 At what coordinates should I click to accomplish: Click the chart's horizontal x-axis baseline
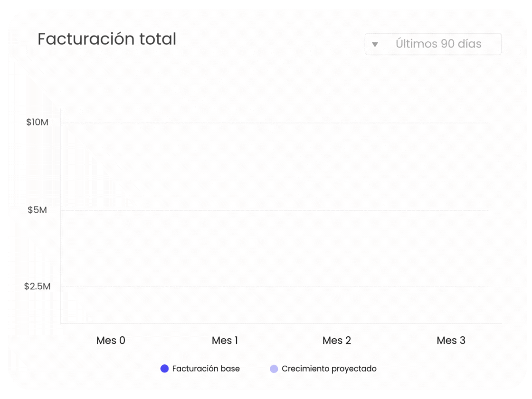[x=280, y=324]
